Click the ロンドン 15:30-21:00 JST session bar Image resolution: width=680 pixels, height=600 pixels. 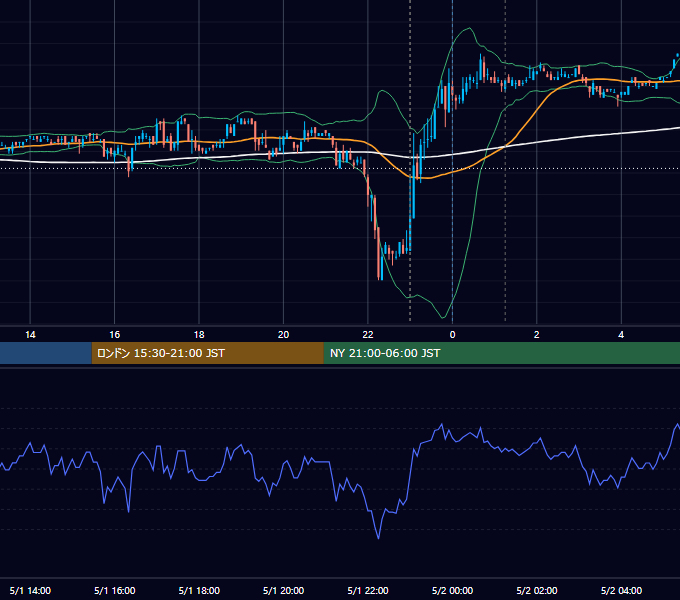coord(208,353)
